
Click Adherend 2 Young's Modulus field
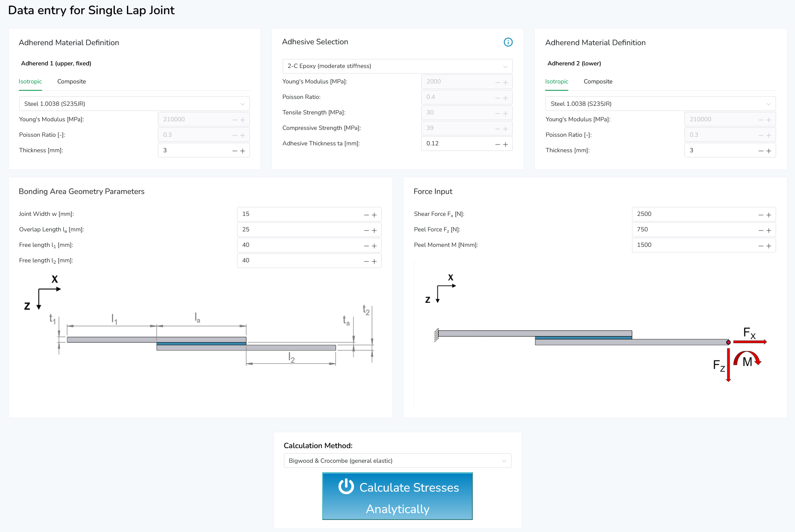tap(730, 120)
